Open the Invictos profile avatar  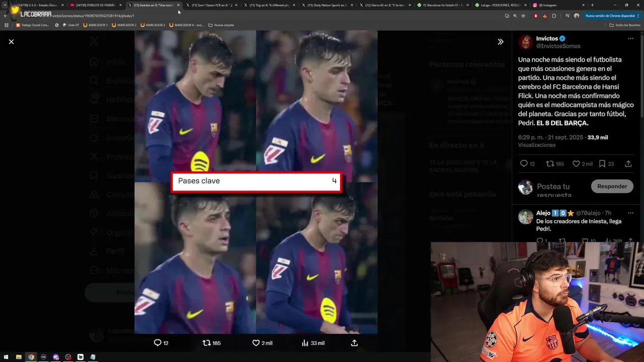tap(525, 42)
